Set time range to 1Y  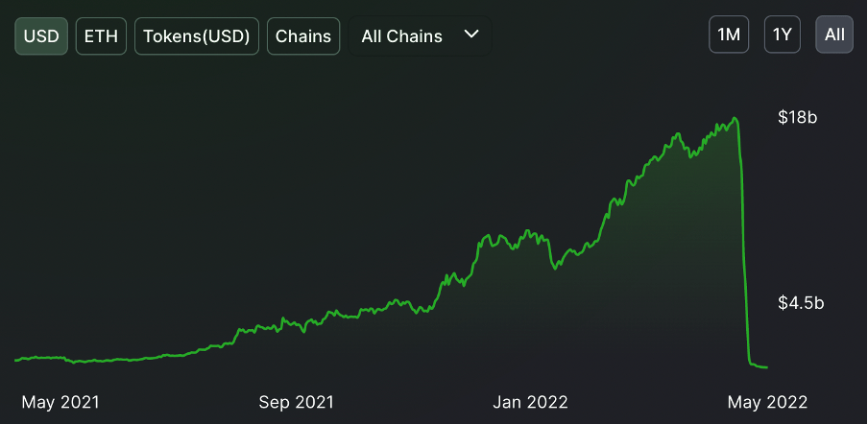pos(783,35)
